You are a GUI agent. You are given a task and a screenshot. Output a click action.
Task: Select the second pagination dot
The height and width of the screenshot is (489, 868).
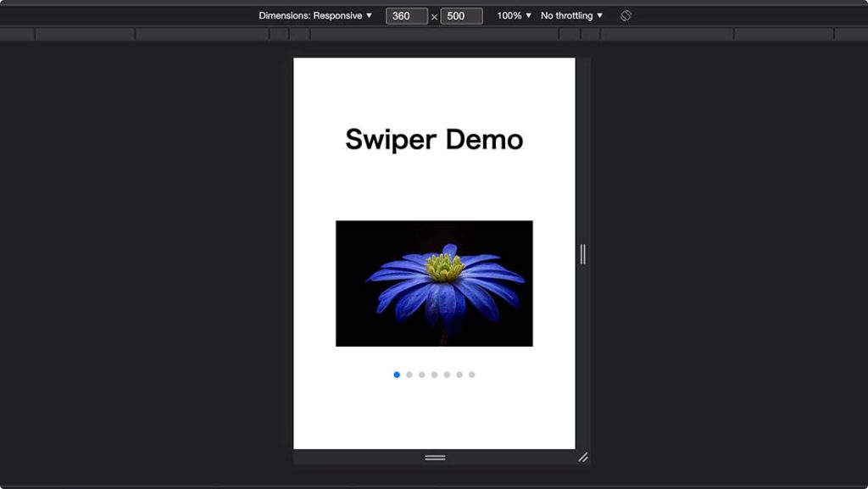pyautogui.click(x=409, y=374)
